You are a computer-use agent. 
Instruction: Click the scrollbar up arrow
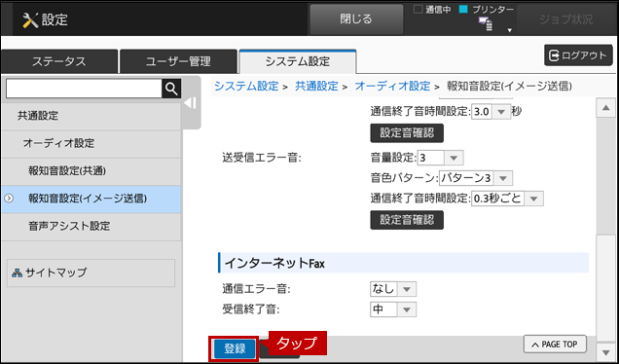click(x=606, y=108)
